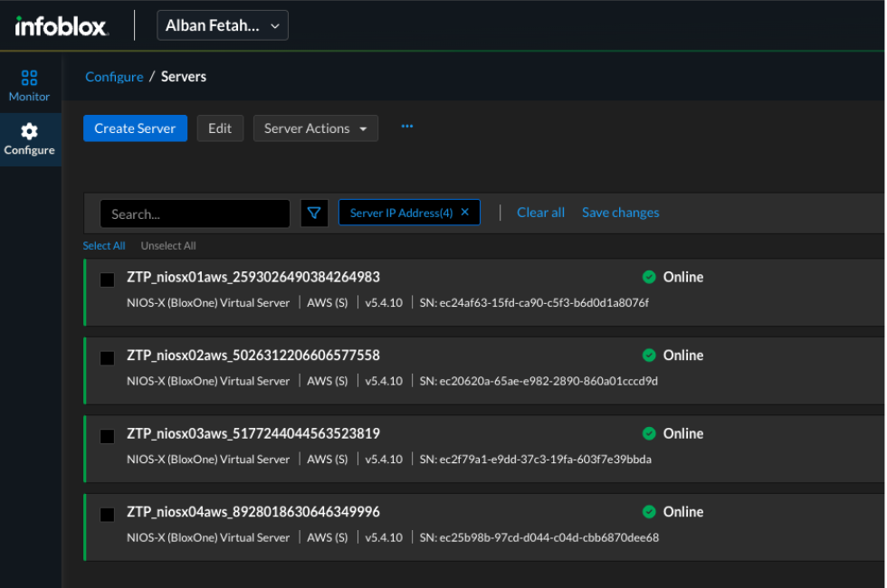
Task: Open the Server Actions dropdown
Action: click(x=315, y=128)
